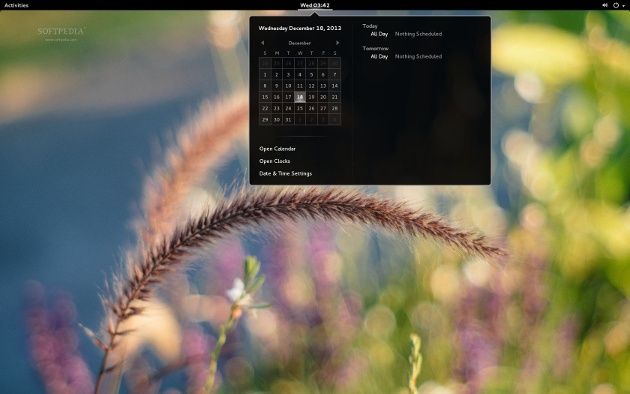
Task: Select December 14 in calendar
Action: [x=335, y=86]
